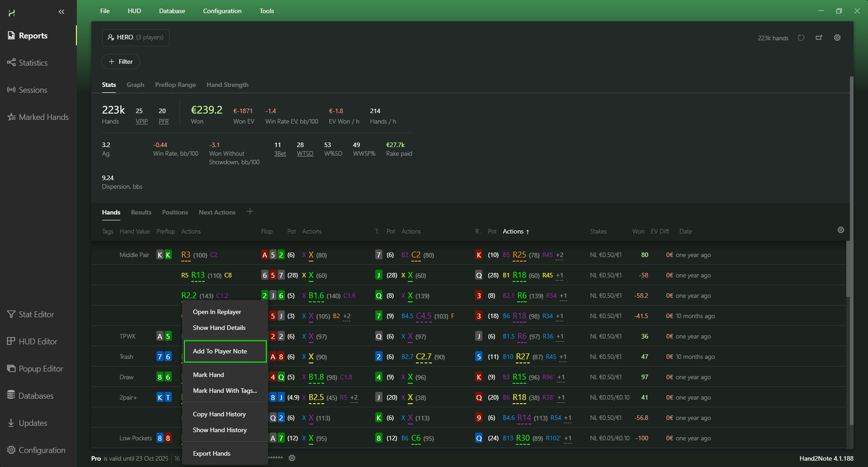This screenshot has width=868, height=467.
Task: Choose Open In Replayer from context menu
Action: [x=217, y=312]
